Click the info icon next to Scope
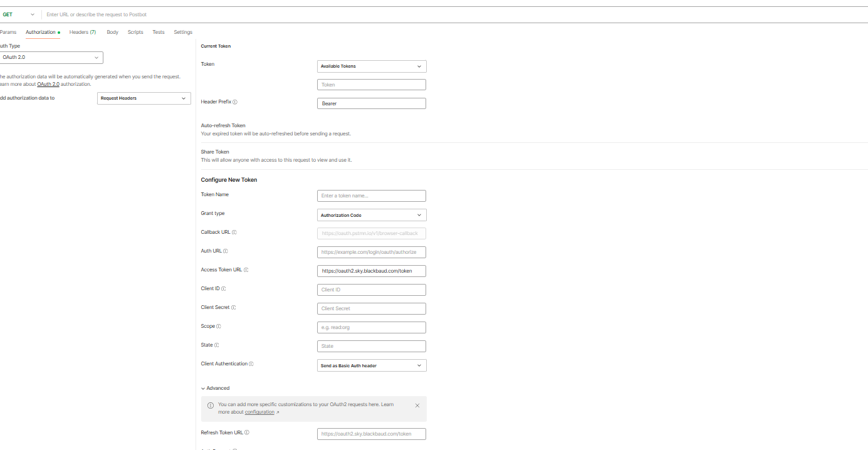This screenshot has height=450, width=868. click(x=219, y=327)
